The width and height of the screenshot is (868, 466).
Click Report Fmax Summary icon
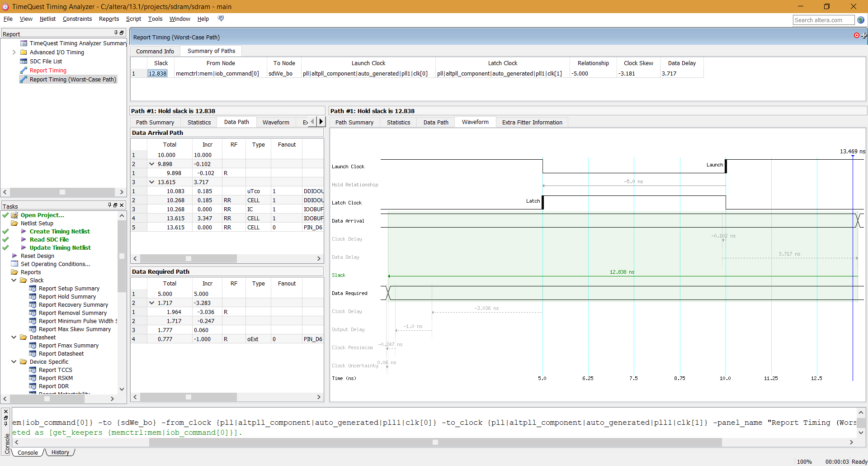33,346
